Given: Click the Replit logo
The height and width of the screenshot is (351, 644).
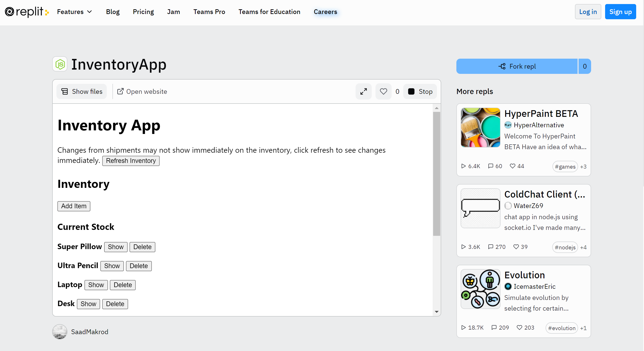Looking at the screenshot, I should tap(27, 12).
